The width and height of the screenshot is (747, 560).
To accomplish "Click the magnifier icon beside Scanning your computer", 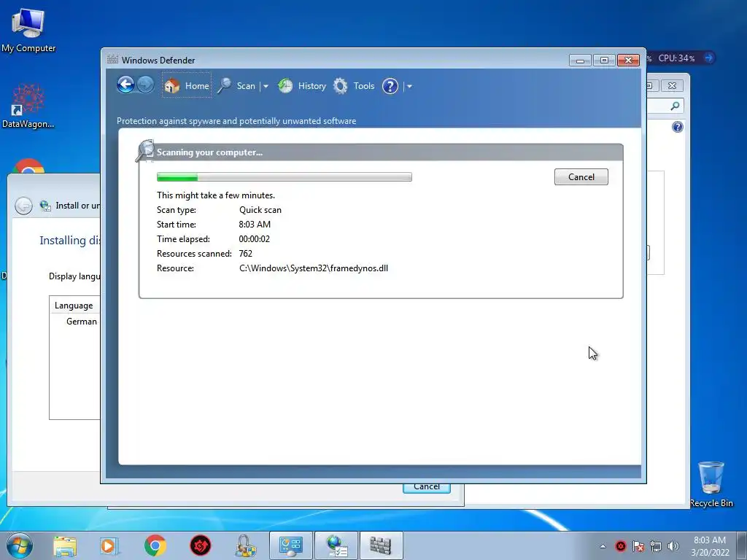I will pyautogui.click(x=145, y=150).
